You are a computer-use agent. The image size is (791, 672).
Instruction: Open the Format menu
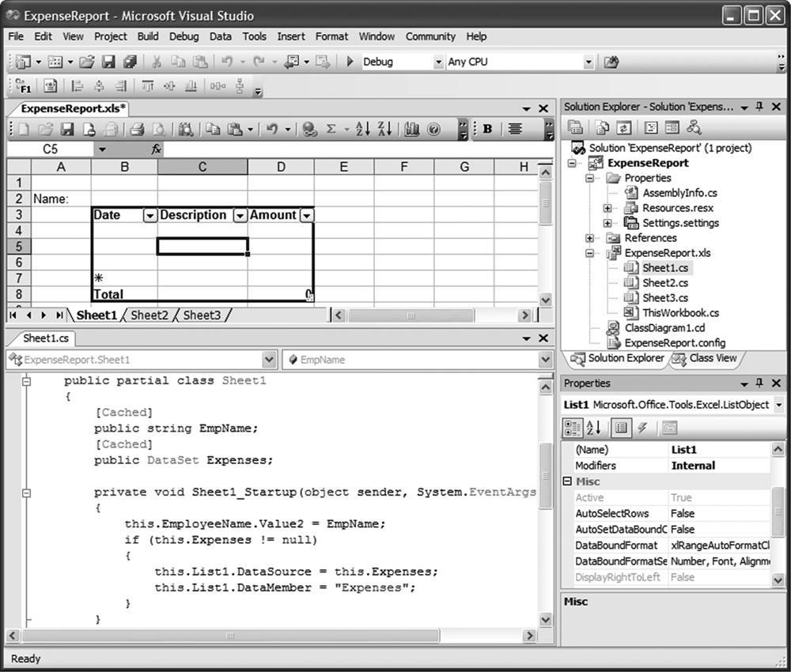pyautogui.click(x=331, y=36)
